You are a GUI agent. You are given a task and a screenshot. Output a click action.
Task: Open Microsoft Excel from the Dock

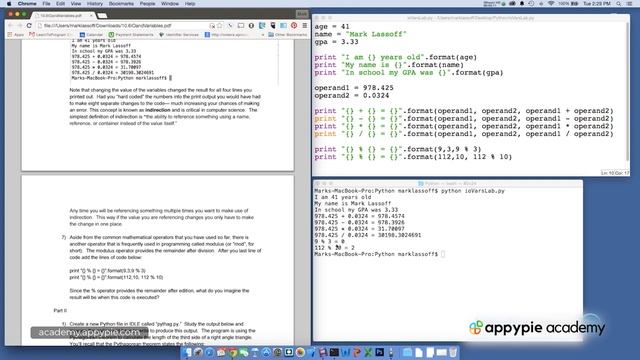click(368, 352)
